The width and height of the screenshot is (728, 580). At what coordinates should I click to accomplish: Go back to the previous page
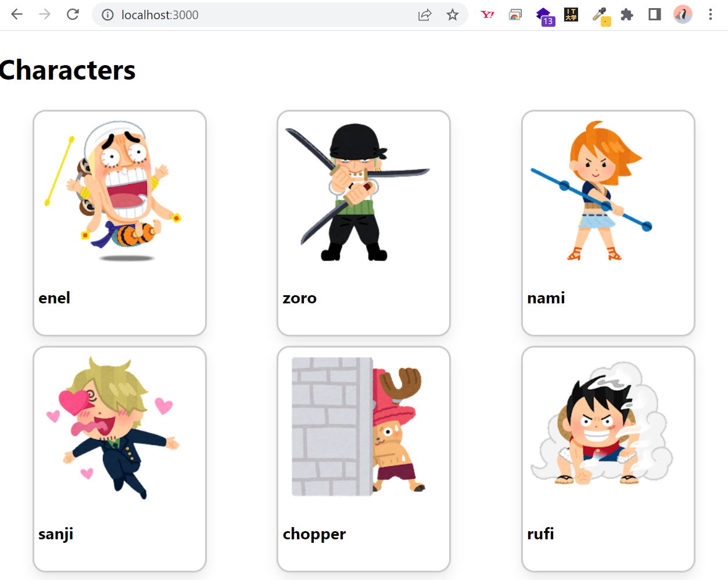click(x=17, y=15)
